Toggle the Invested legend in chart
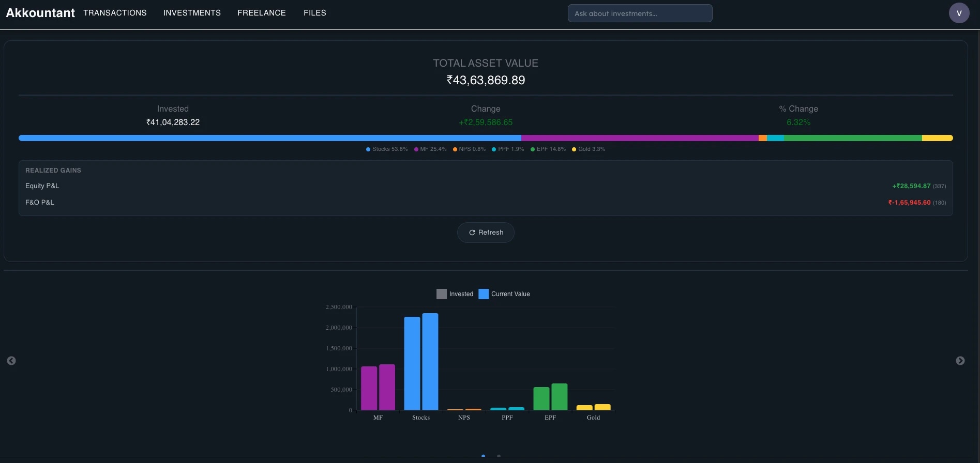The width and height of the screenshot is (980, 463). pos(455,294)
